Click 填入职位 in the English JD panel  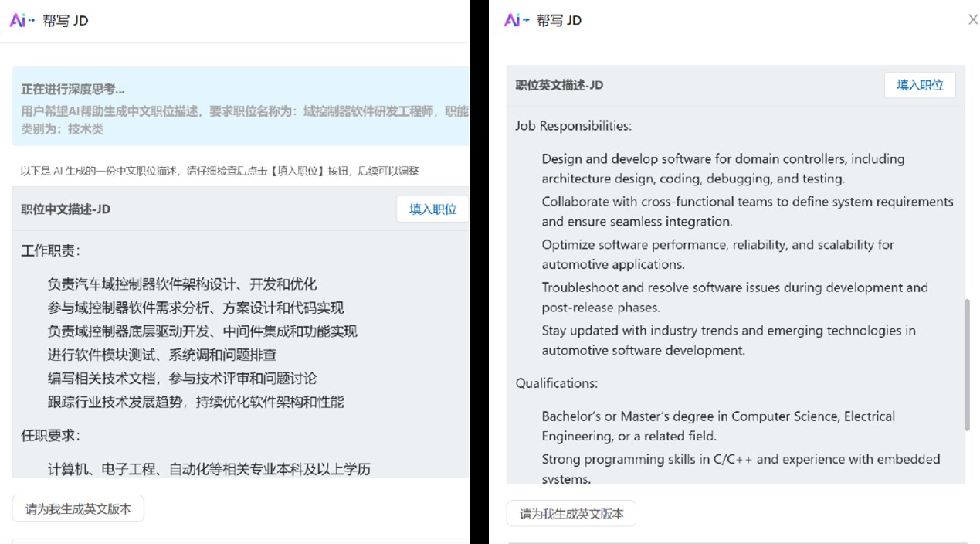(919, 85)
